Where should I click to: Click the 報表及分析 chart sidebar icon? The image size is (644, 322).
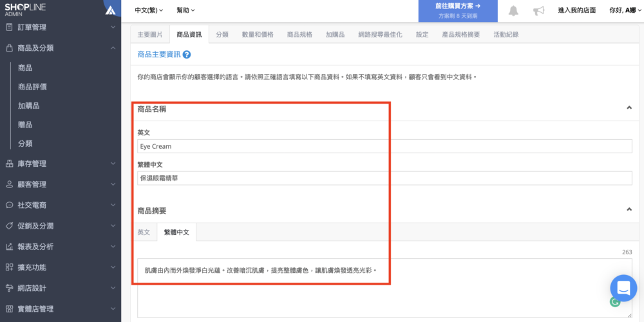point(9,247)
